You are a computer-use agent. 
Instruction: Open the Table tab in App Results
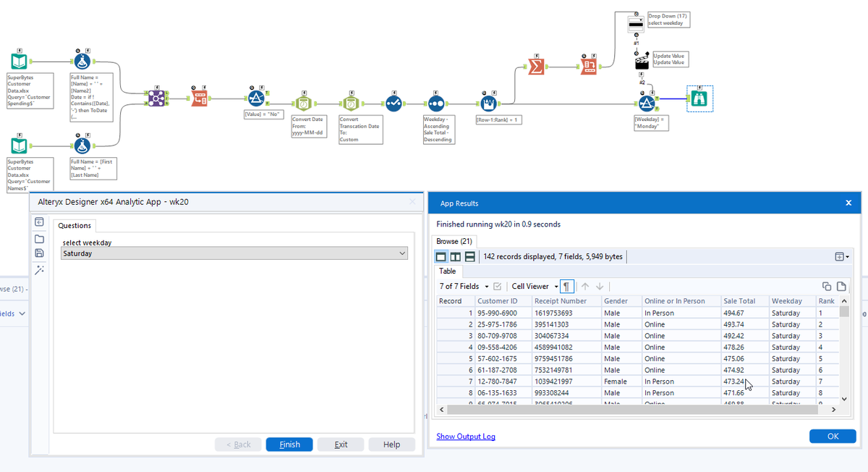coord(448,271)
